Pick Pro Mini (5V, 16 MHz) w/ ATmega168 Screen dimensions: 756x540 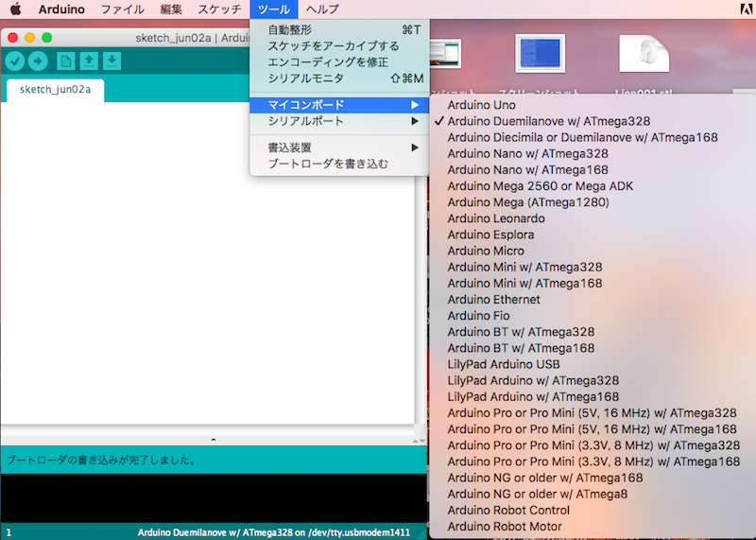(x=593, y=429)
